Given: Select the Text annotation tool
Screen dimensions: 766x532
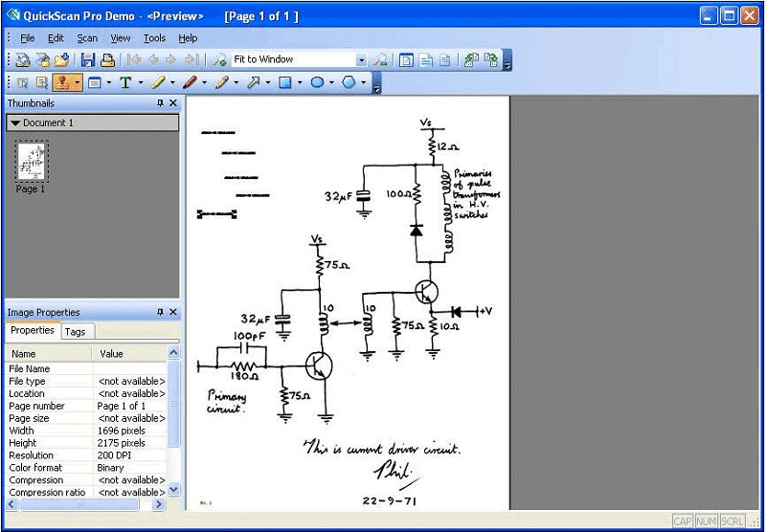Looking at the screenshot, I should click(x=124, y=83).
